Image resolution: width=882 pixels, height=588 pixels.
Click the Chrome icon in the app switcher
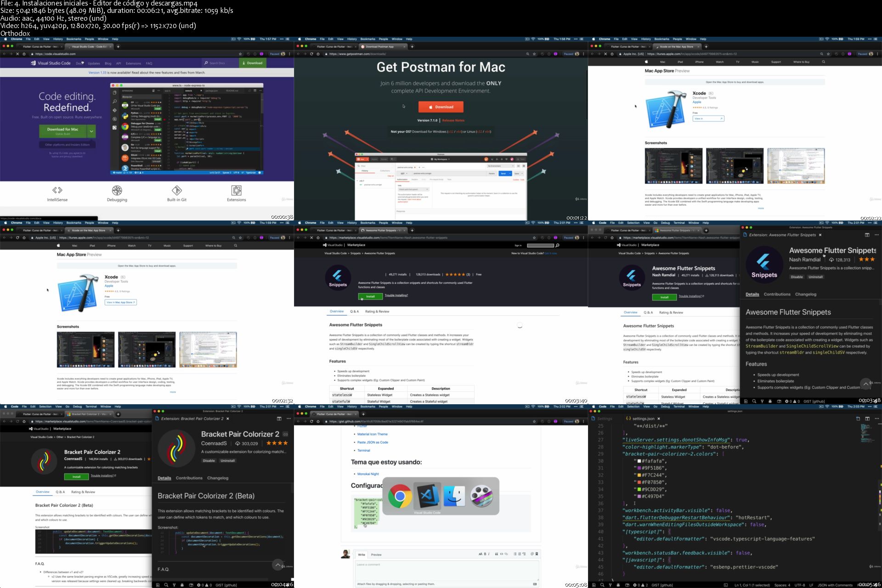tap(400, 496)
